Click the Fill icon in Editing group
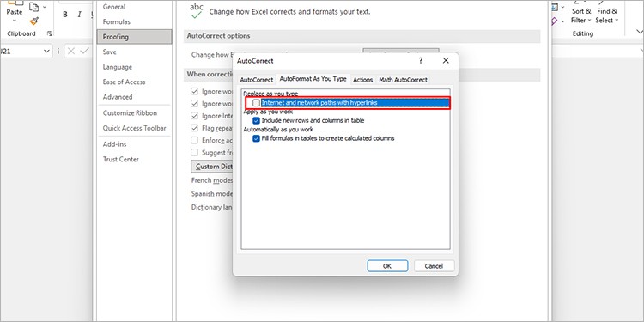644x322 pixels. click(556, 7)
